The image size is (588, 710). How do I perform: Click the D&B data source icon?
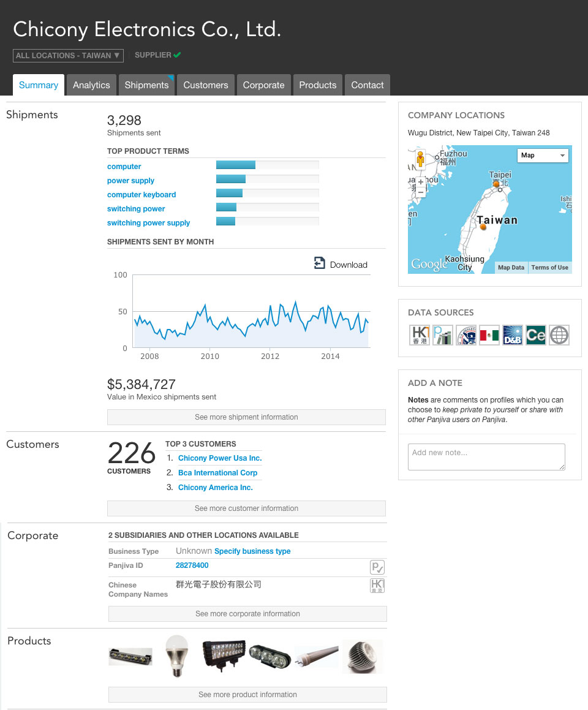click(x=512, y=335)
